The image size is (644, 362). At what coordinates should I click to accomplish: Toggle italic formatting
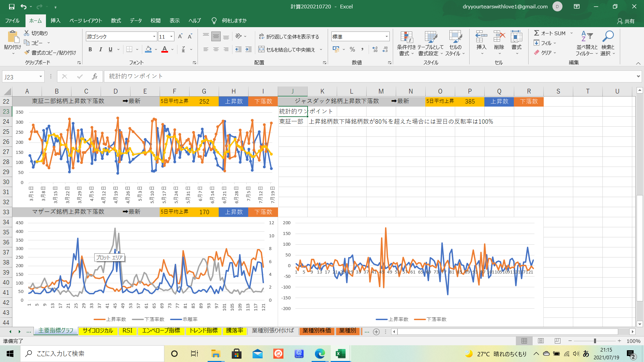coord(100,50)
